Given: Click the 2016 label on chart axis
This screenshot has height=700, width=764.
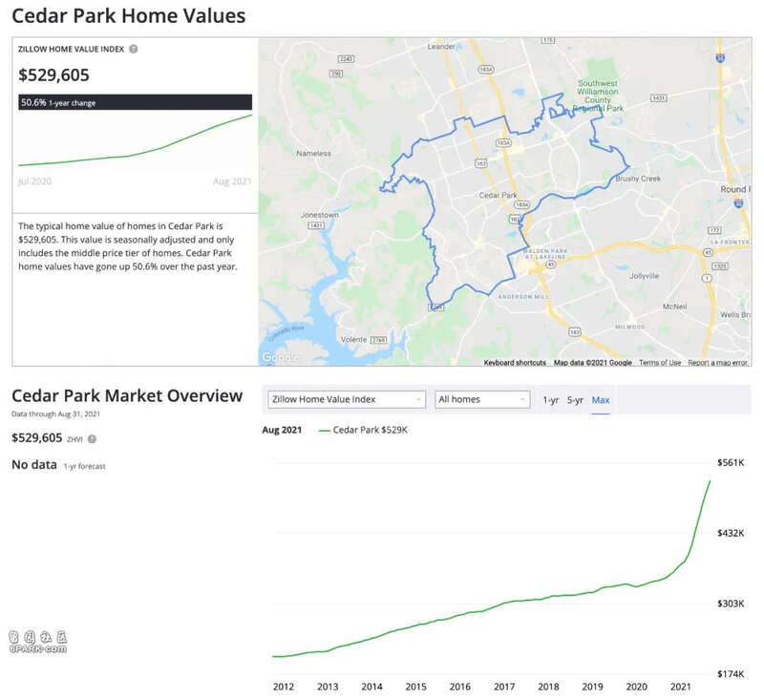Looking at the screenshot, I should pyautogui.click(x=460, y=687).
